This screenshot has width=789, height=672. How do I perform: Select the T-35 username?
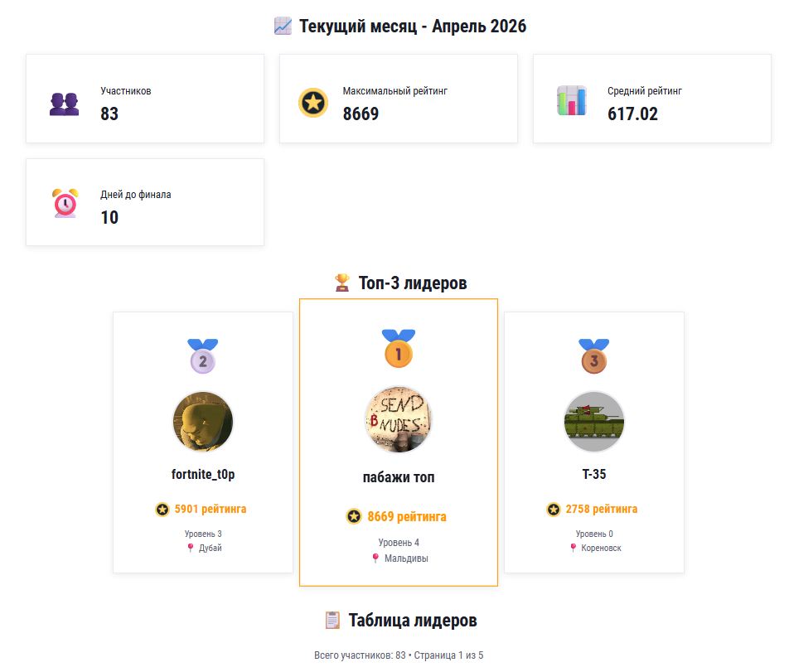593,475
